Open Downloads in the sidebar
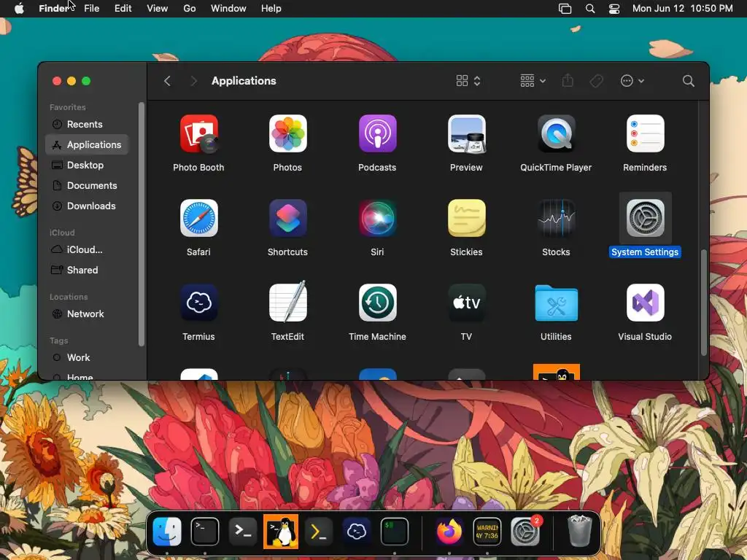Viewport: 747px width, 560px height. point(88,206)
